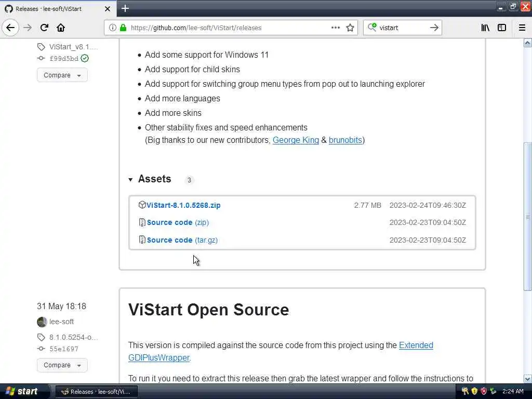Click the 31 May 18:18 date text
532x399 pixels.
(61, 306)
